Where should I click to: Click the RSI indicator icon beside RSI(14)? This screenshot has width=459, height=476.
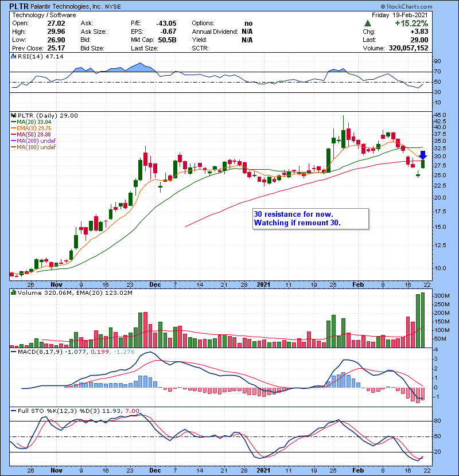click(x=13, y=56)
